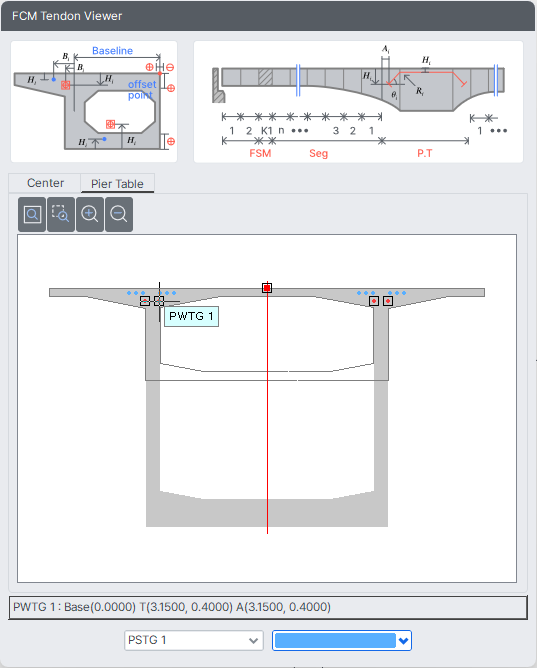Click the PSTG 1 dropdown arrow

[253, 641]
